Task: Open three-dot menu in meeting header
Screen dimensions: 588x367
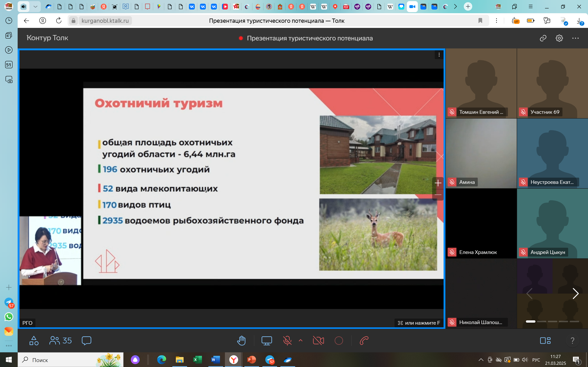Action: 575,38
